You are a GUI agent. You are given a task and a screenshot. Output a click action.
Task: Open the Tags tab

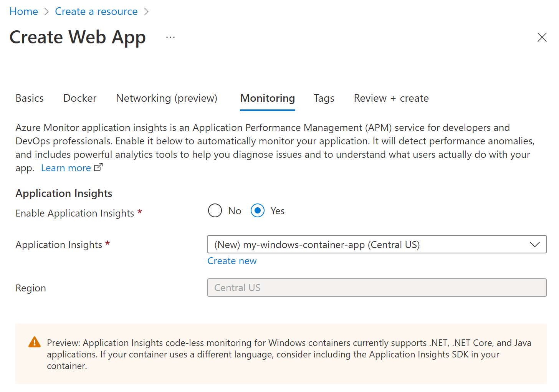(324, 98)
